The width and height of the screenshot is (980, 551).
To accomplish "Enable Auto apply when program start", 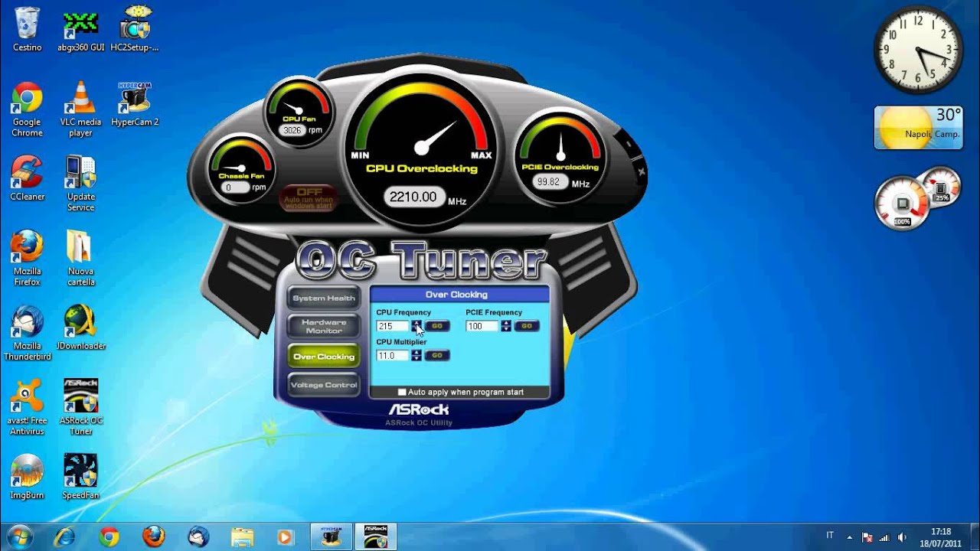I will tap(402, 392).
